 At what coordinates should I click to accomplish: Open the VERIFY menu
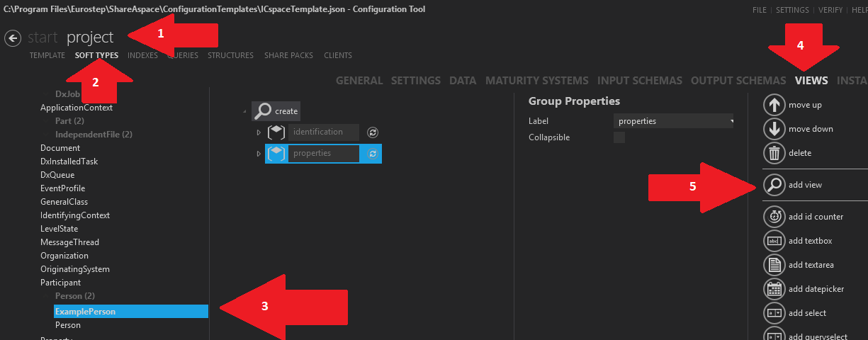point(830,11)
